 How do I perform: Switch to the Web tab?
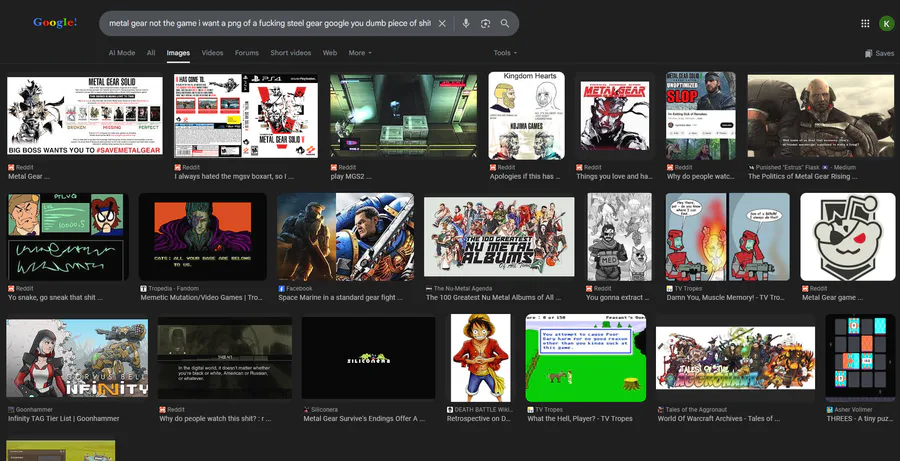click(329, 53)
